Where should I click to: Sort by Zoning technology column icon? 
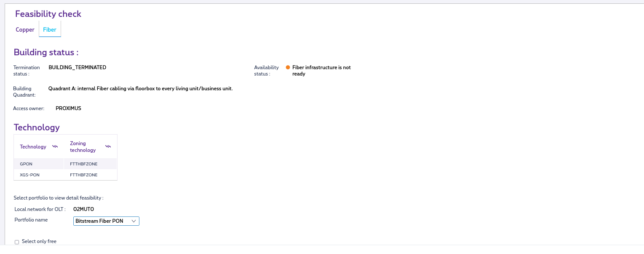(108, 146)
